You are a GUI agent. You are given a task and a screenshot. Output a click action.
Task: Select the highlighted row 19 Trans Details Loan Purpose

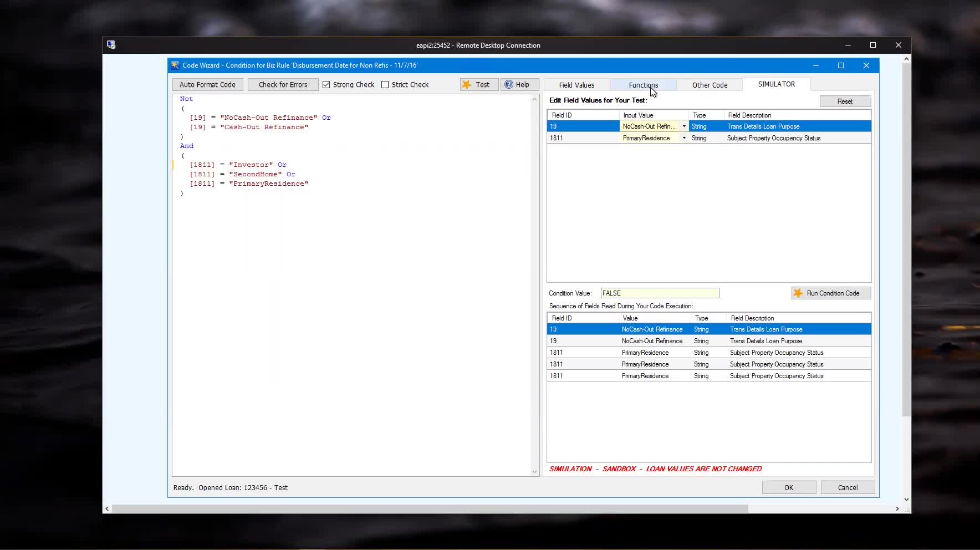[x=709, y=126]
